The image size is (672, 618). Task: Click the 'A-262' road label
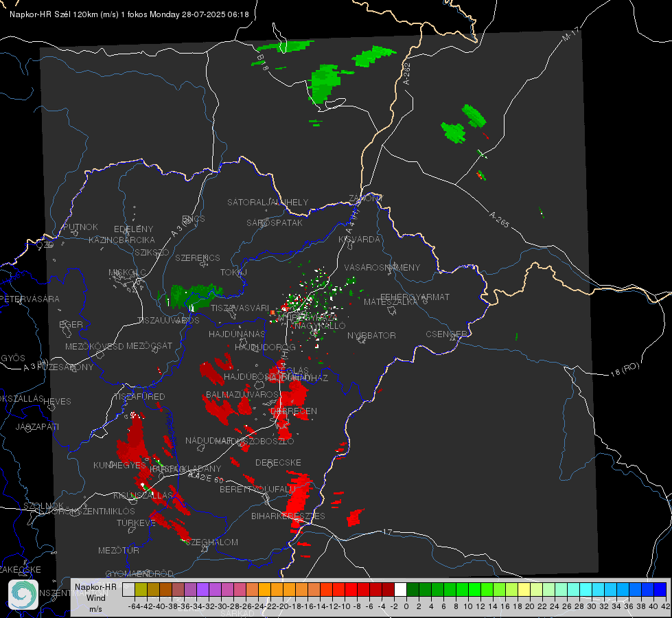tap(407, 73)
